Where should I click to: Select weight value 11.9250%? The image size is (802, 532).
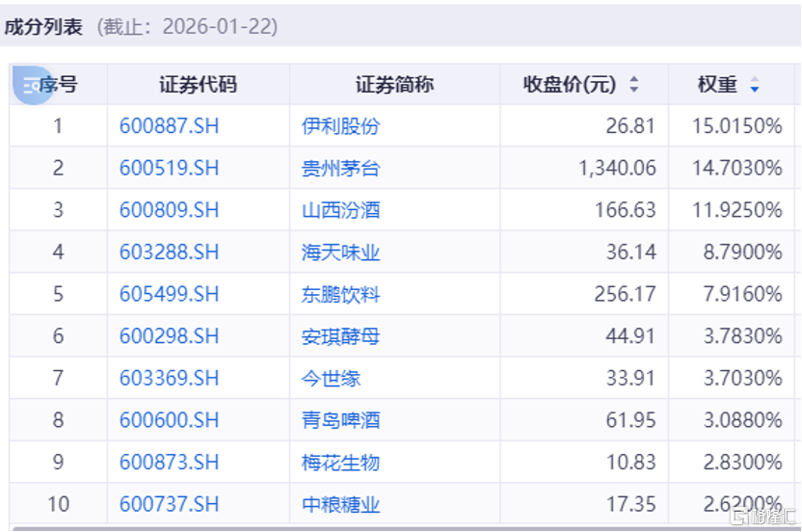click(x=737, y=210)
